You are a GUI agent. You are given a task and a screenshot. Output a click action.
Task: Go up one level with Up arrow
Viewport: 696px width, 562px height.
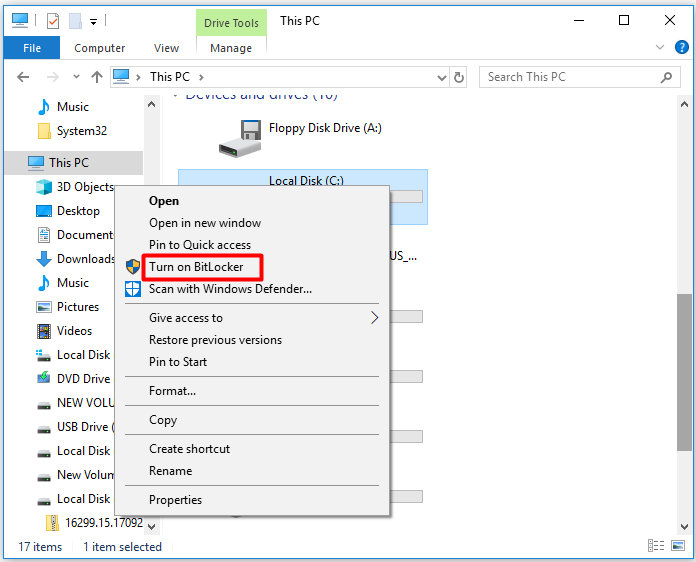97,77
